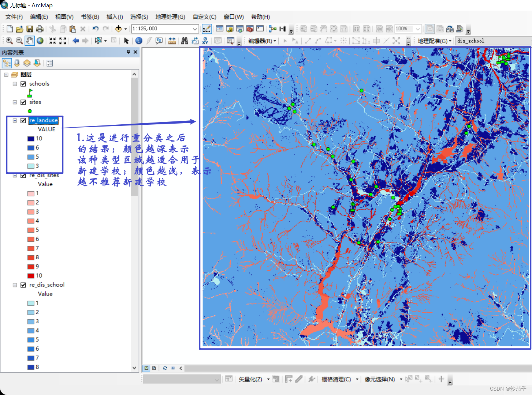Pick the Select Elements arrow tool
This screenshot has height=395, width=532.
click(126, 41)
